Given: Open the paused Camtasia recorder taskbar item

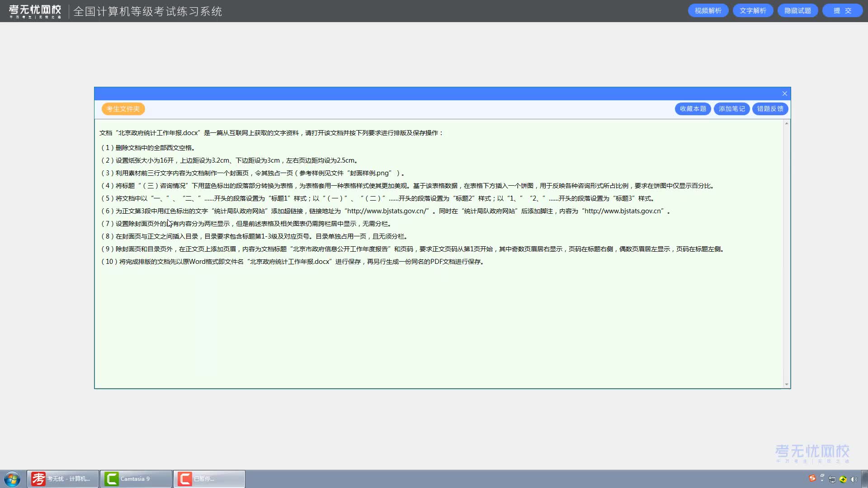Looking at the screenshot, I should coord(209,479).
